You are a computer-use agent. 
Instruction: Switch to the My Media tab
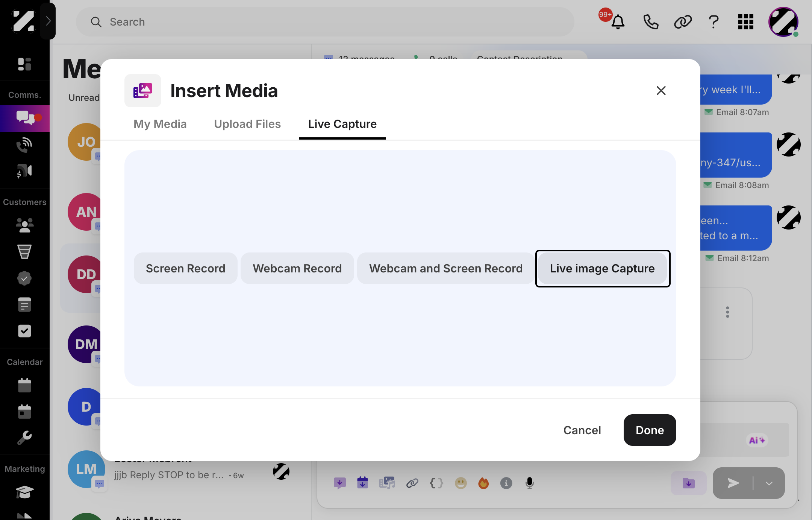160,124
